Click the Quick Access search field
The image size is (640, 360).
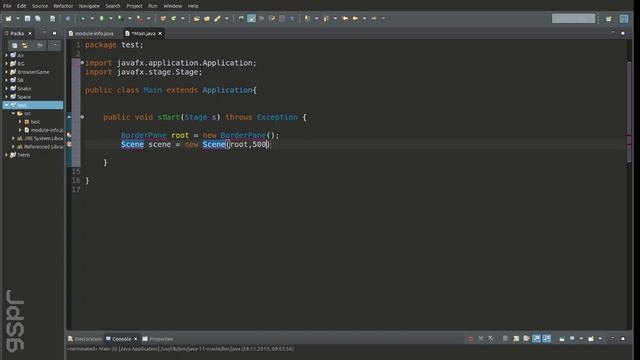click(573, 18)
